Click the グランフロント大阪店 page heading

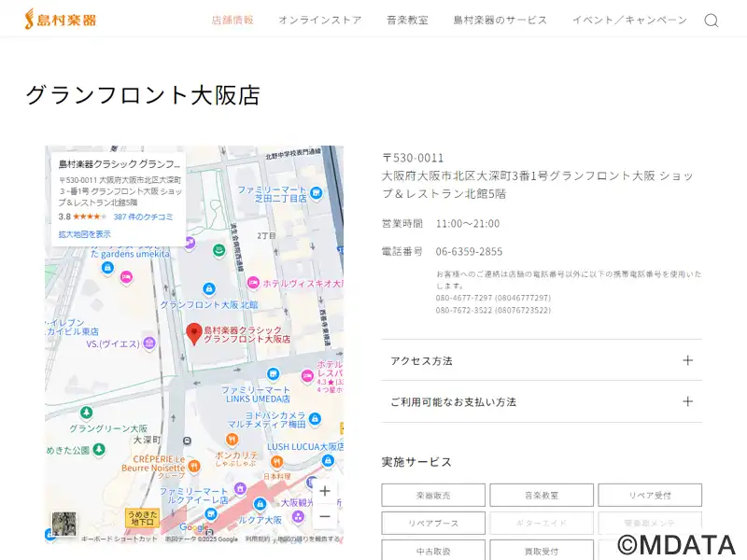[x=143, y=95]
